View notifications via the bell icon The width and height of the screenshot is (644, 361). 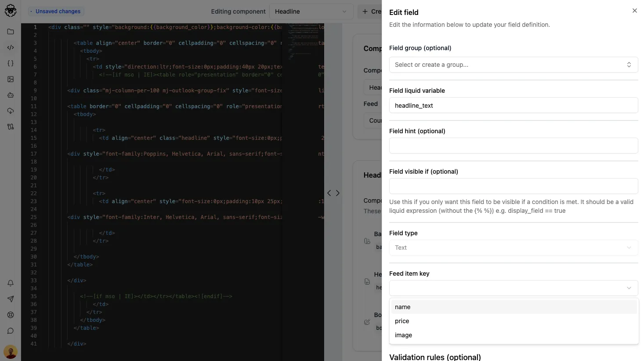coord(10,283)
